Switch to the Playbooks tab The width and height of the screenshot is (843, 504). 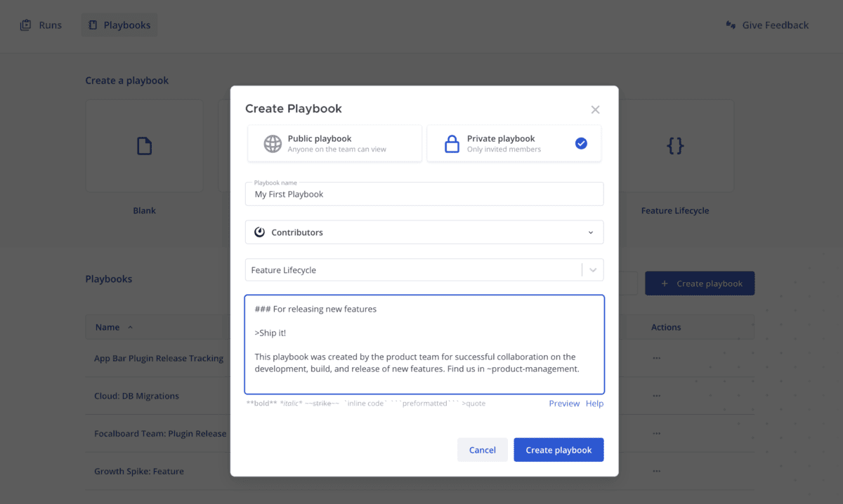click(x=119, y=25)
